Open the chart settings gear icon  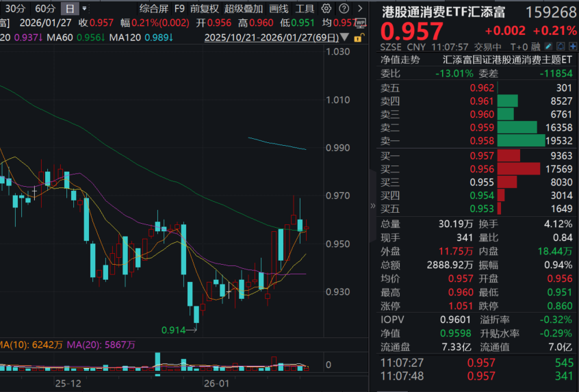(326, 9)
